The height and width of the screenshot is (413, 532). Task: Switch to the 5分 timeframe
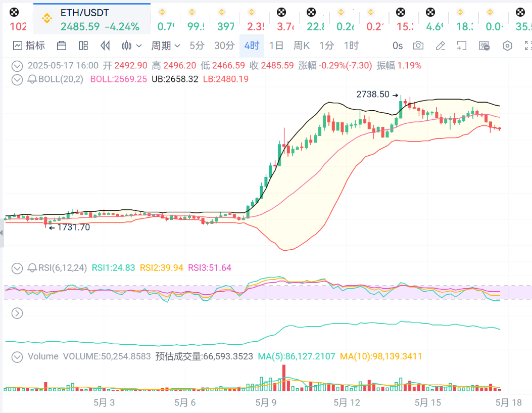tap(197, 45)
